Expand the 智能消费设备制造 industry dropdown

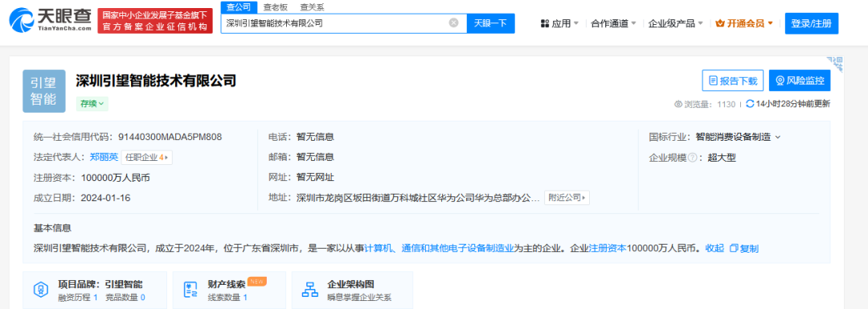tap(738, 137)
